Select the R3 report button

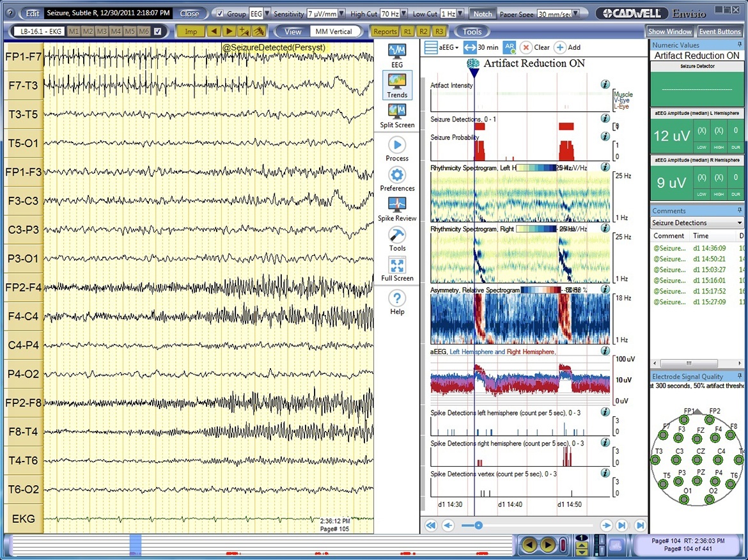pos(439,31)
